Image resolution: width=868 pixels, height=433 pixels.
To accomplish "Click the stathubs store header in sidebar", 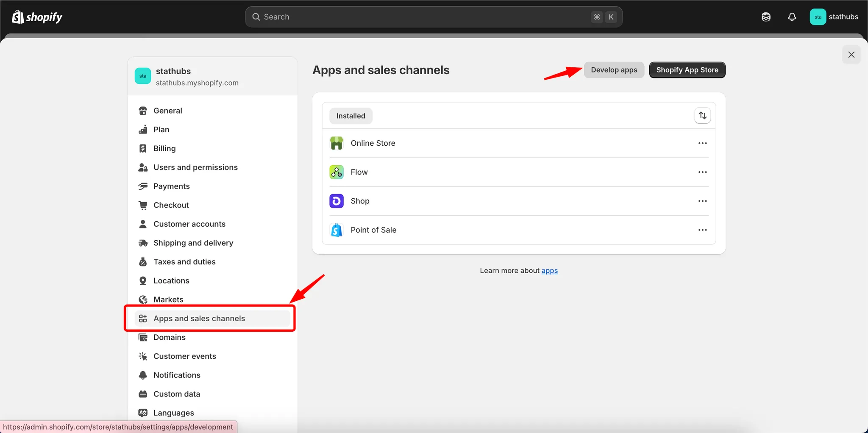I will point(212,76).
